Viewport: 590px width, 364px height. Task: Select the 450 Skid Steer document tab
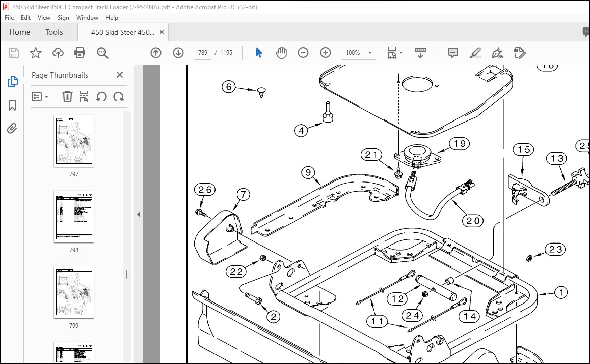123,32
